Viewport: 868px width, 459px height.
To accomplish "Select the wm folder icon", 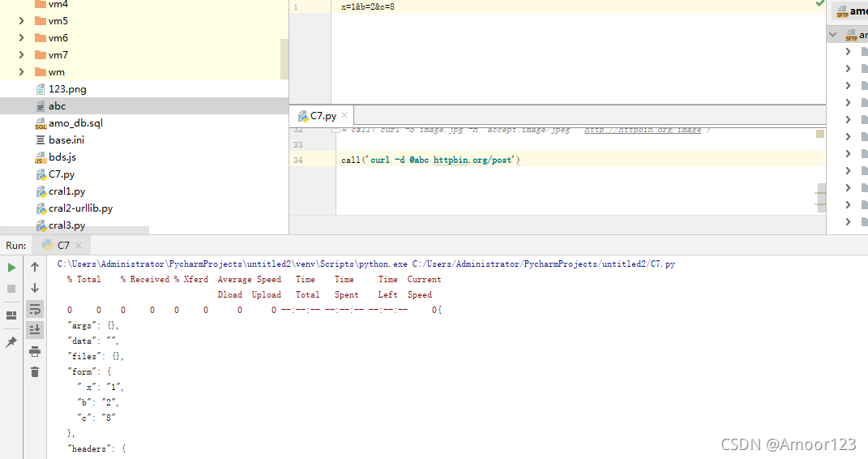I will click(41, 72).
